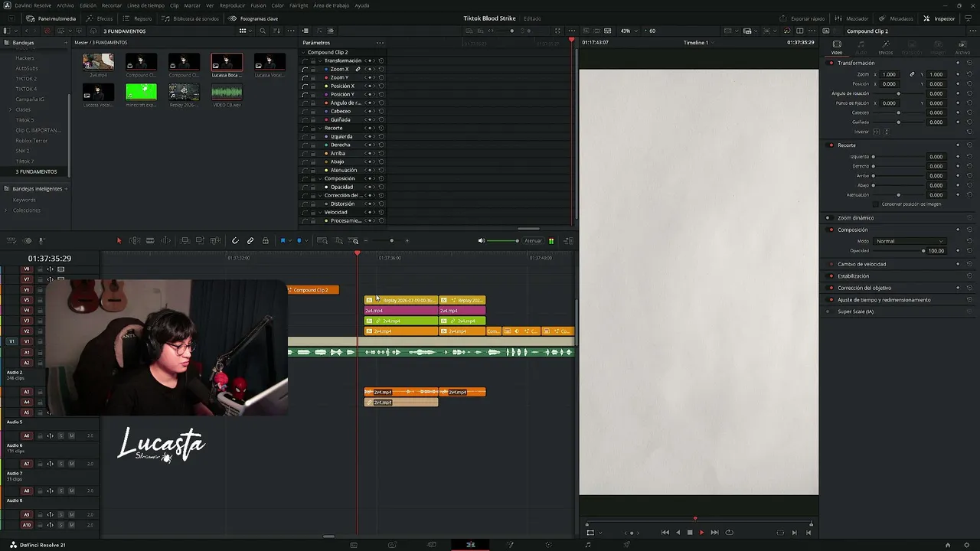The width and height of the screenshot is (980, 551).
Task: Click the volume speaker icon above timeline
Action: pos(482,241)
